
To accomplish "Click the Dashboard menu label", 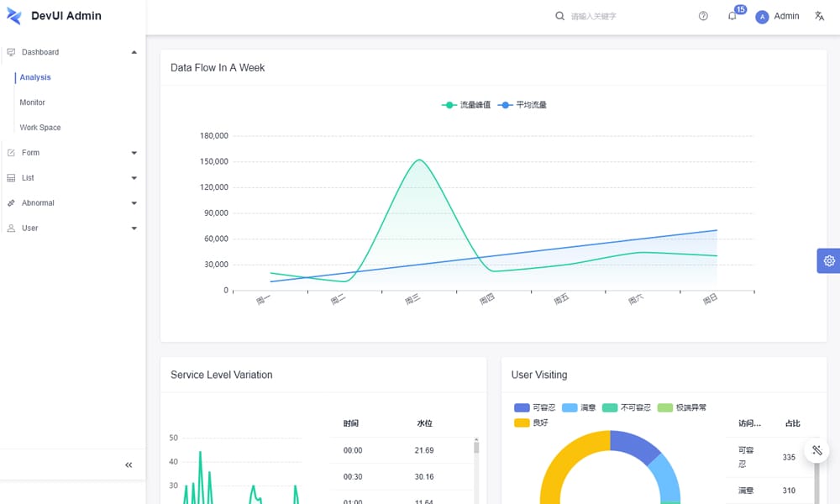I will click(x=40, y=52).
